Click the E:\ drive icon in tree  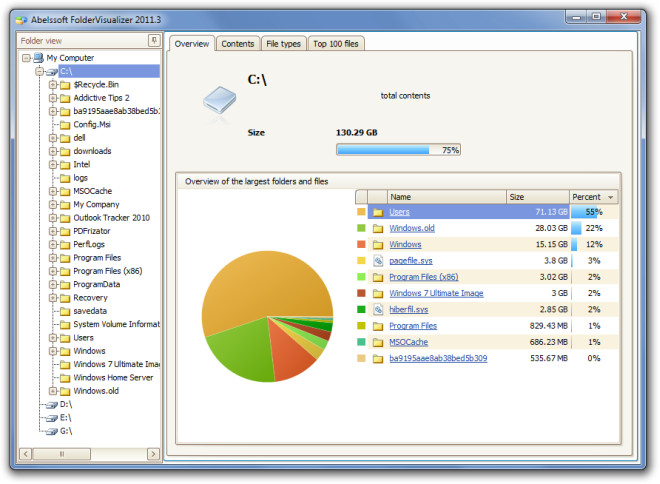(52, 418)
